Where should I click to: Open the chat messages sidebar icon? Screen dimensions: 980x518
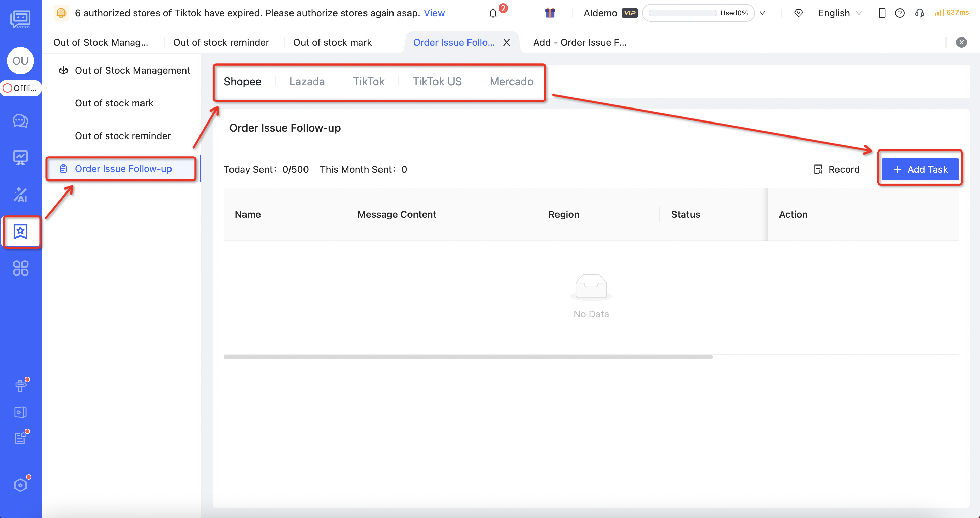[x=20, y=121]
